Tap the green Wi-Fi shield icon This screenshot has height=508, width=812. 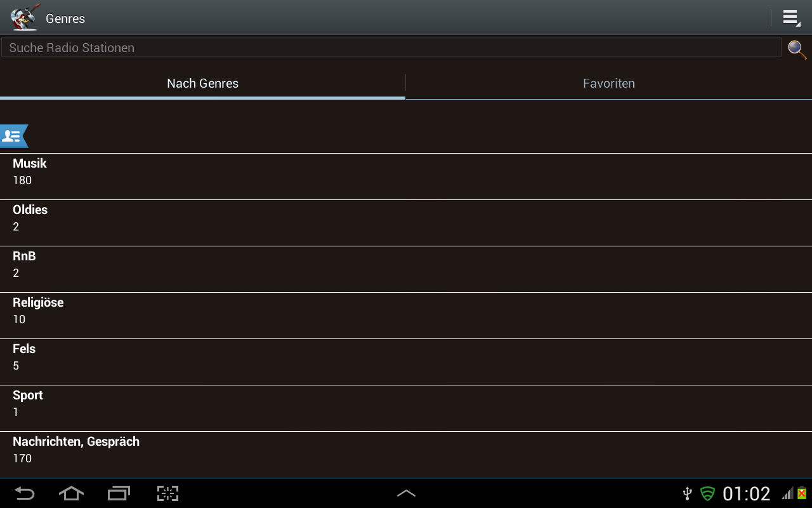[x=707, y=493]
